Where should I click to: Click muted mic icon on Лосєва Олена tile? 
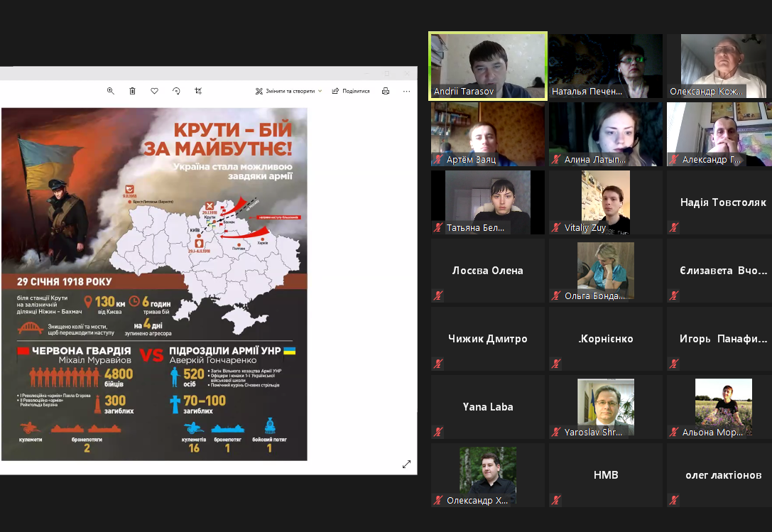[x=438, y=295]
